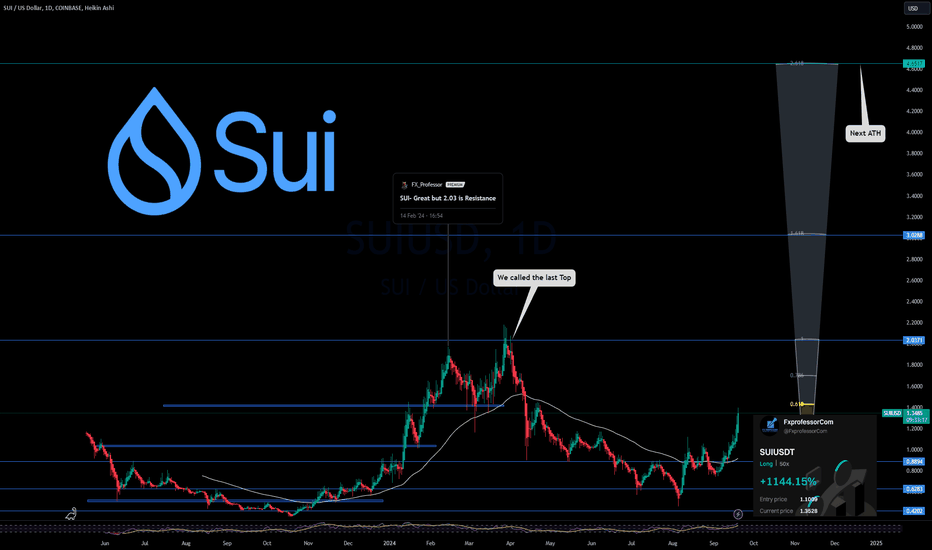
Task: Click the Current price value 1.3528
Action: tap(808, 511)
